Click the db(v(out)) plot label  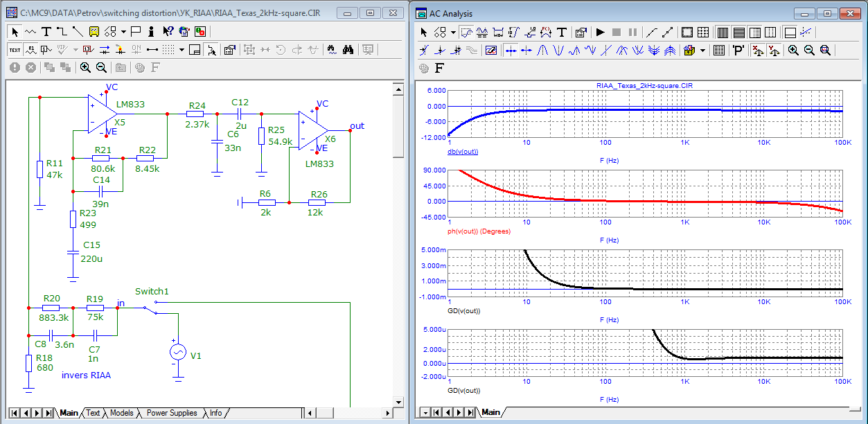(x=463, y=151)
